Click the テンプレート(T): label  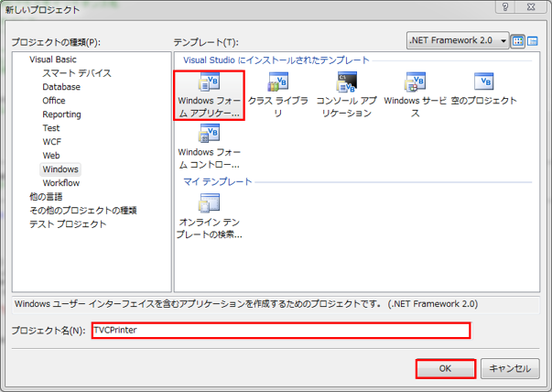pos(206,42)
